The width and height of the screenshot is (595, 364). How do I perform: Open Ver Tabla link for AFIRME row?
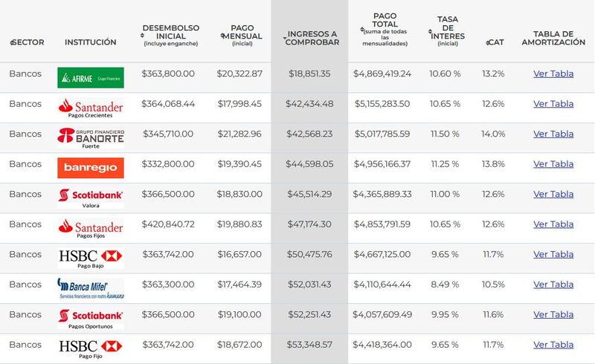553,74
